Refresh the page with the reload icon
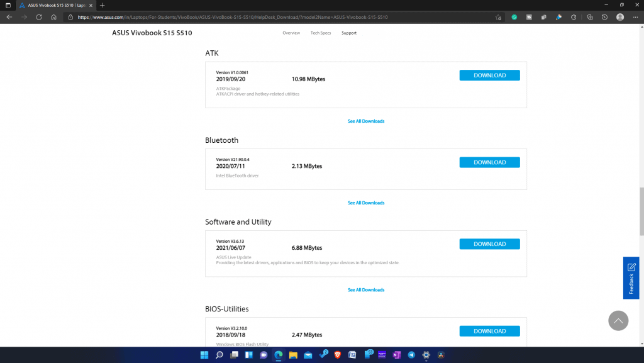This screenshot has height=363, width=644. point(39,17)
